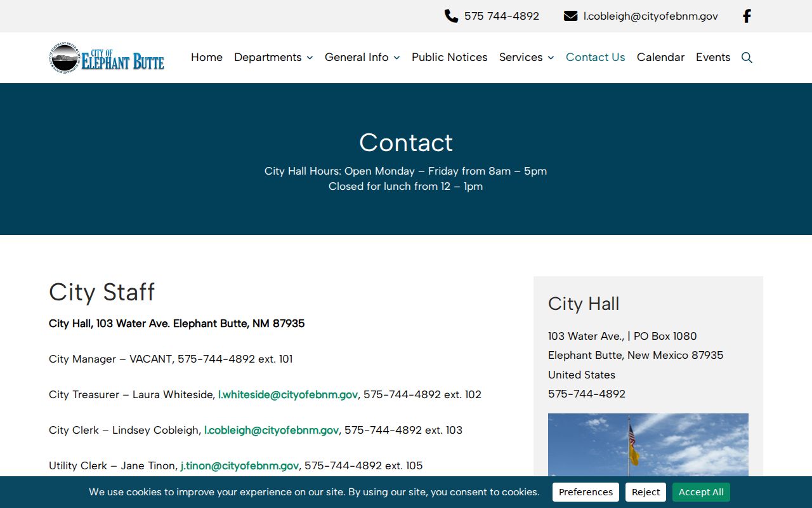Click Accept All cookies button
This screenshot has width=812, height=508.
(701, 492)
